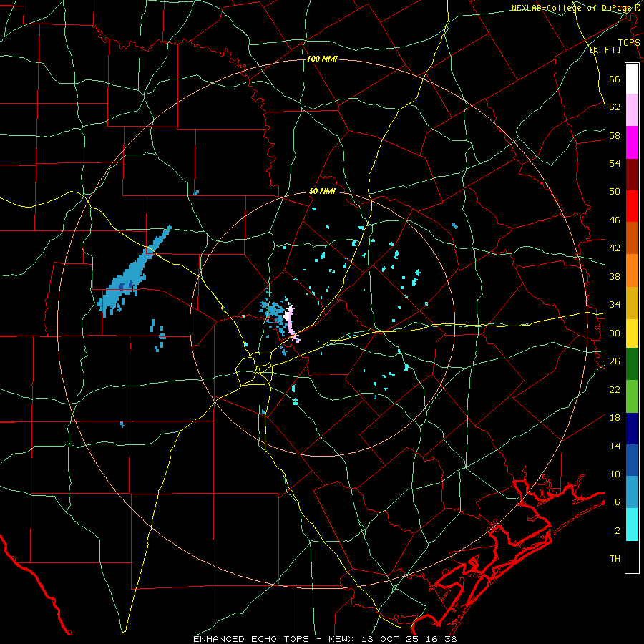
Task: Click the 2 legend value
Action: 617,530
